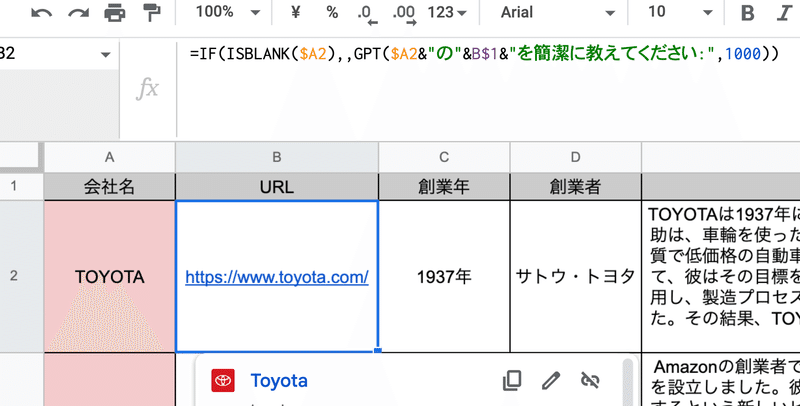Select the TOYOTA company cell
800x406 pixels.
tap(110, 276)
